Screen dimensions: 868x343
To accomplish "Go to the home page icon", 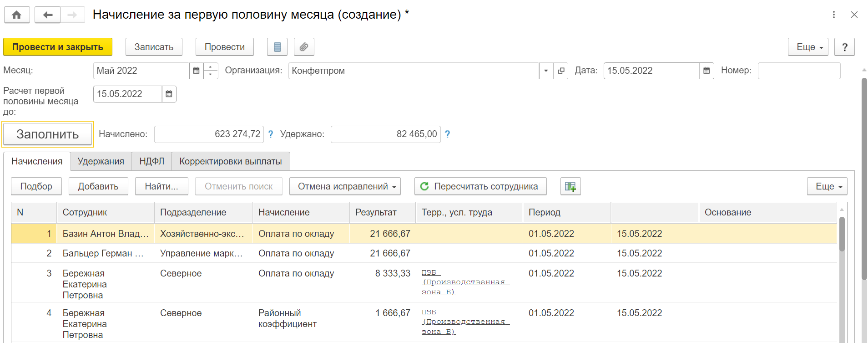I will tap(17, 15).
